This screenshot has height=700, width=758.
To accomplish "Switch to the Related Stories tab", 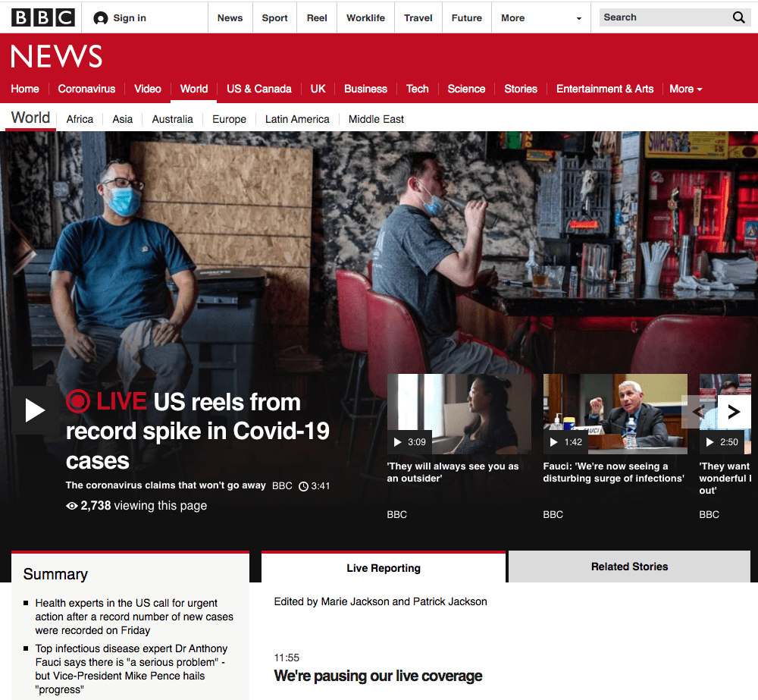I will 629,567.
